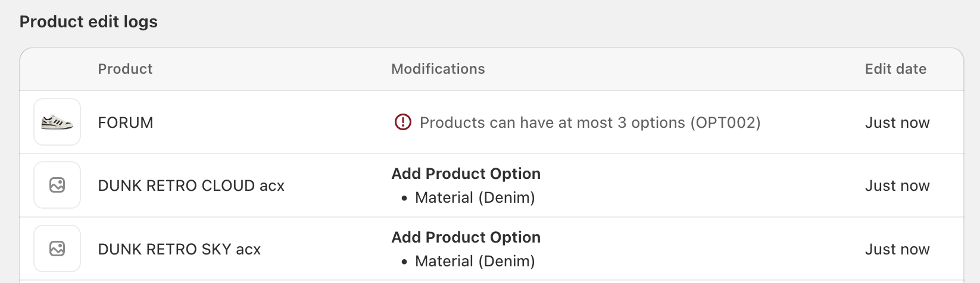Click DUNK RETRO SKY acx placeholder image icon

(57, 249)
